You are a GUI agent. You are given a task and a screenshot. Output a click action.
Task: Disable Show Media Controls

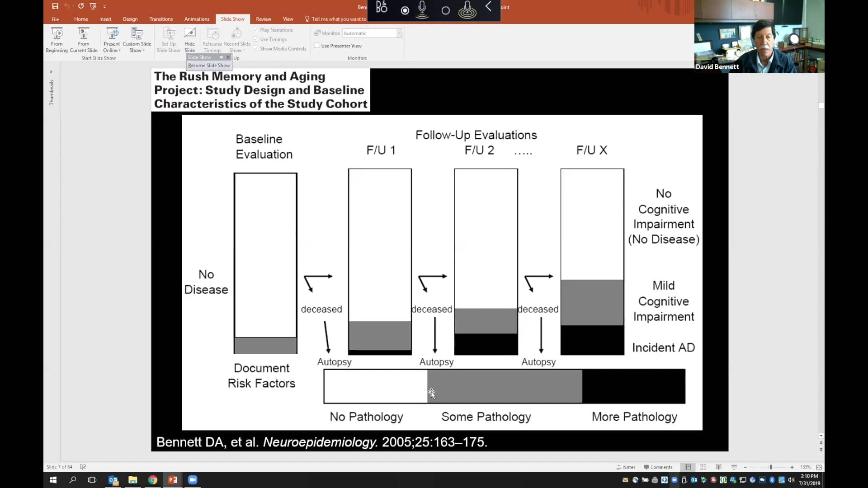[x=256, y=48]
